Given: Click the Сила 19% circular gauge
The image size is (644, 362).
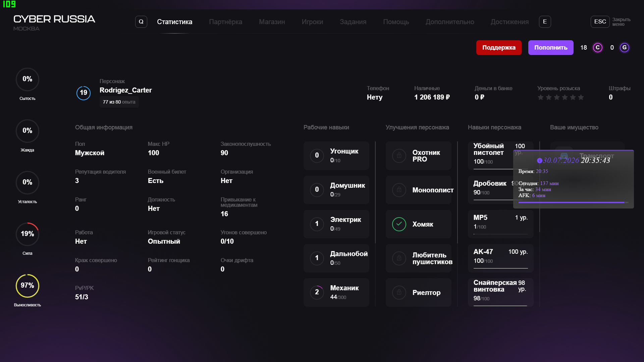Looking at the screenshot, I should pos(28,234).
